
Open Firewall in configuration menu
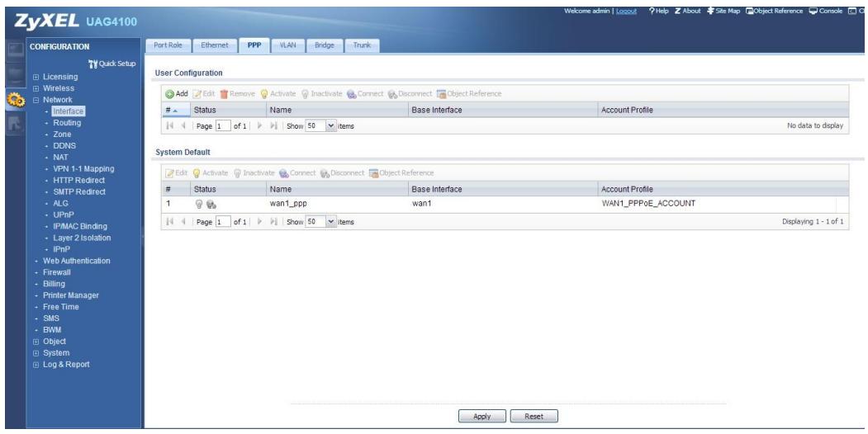pos(57,272)
